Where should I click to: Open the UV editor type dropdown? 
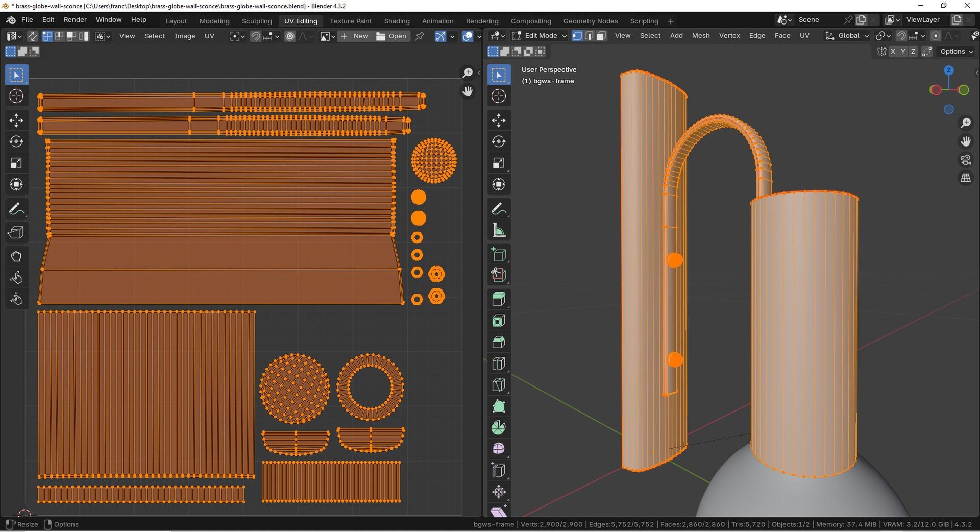coord(14,36)
